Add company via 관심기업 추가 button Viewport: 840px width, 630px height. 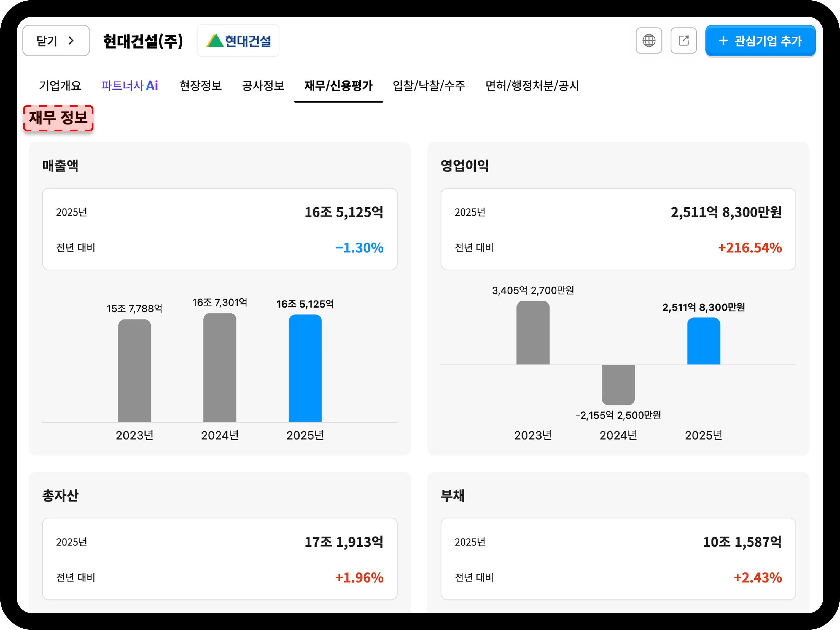pos(760,41)
